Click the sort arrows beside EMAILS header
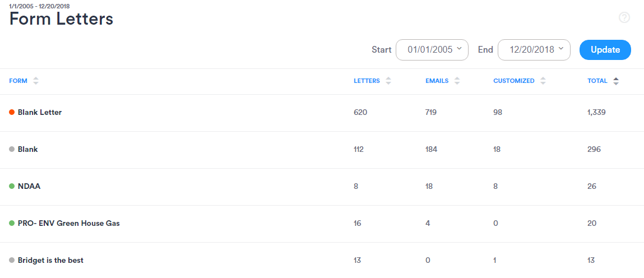 pyautogui.click(x=457, y=81)
